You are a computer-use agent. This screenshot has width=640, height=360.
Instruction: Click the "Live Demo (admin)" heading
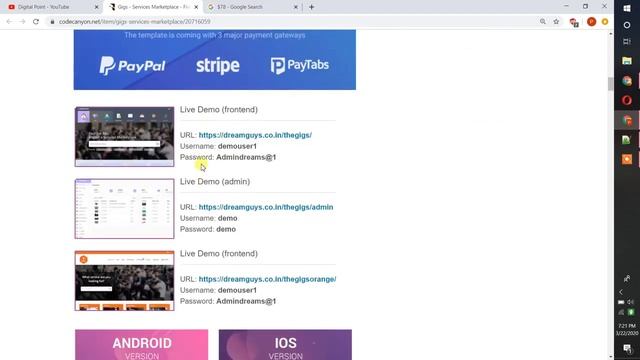click(x=215, y=182)
